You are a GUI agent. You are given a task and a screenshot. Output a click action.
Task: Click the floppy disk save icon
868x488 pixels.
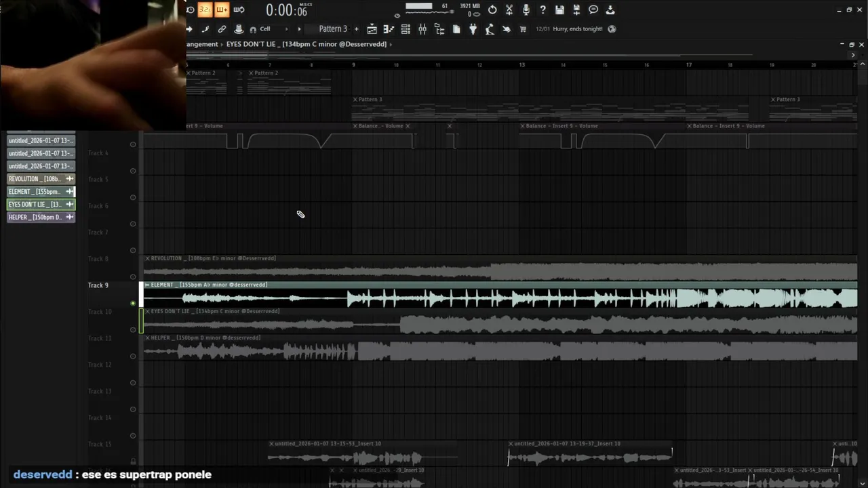tap(559, 9)
